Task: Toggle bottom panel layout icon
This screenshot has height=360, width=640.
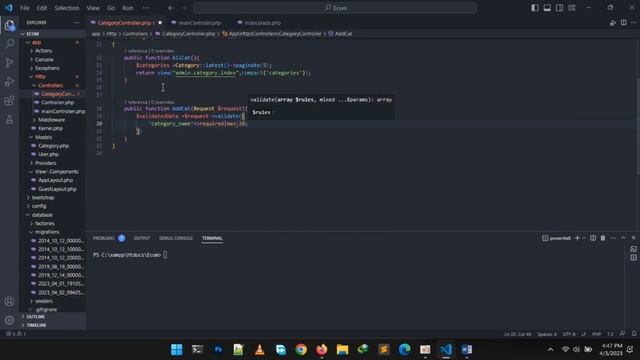Action: (x=547, y=8)
